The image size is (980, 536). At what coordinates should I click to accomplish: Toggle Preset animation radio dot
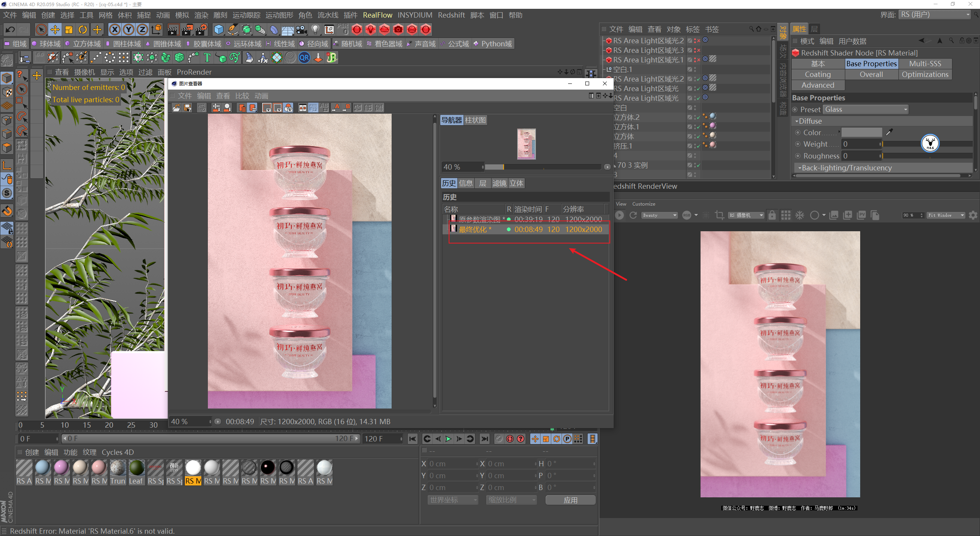pyautogui.click(x=795, y=109)
